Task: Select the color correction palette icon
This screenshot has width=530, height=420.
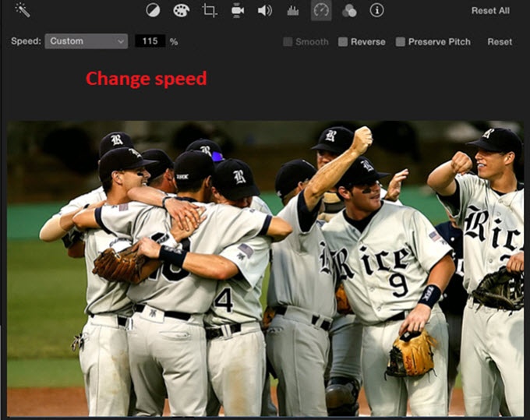Action: (x=181, y=10)
